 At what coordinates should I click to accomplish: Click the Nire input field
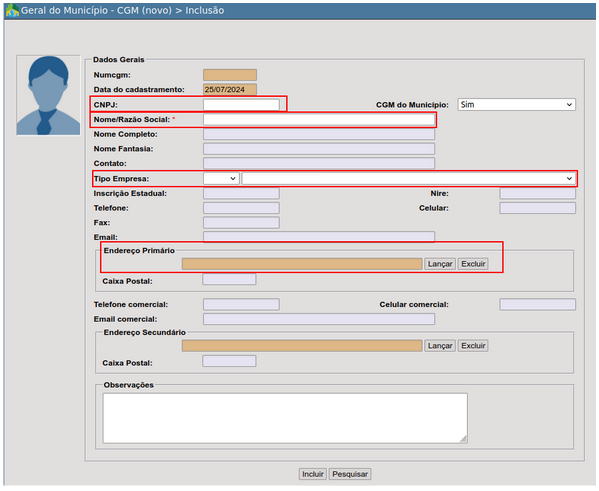click(x=537, y=193)
